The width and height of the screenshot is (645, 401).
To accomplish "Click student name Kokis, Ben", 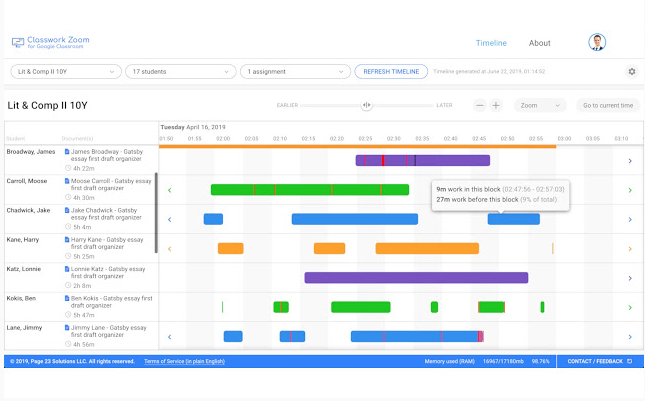I will (21, 298).
